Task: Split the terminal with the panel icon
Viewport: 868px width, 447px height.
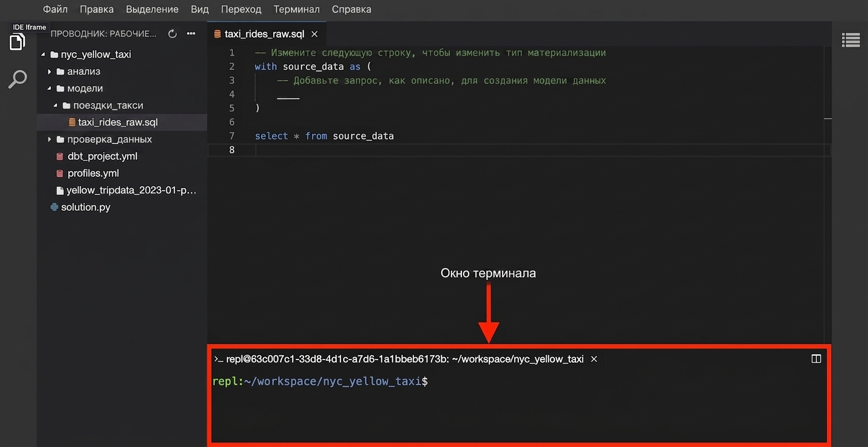Action: click(816, 359)
